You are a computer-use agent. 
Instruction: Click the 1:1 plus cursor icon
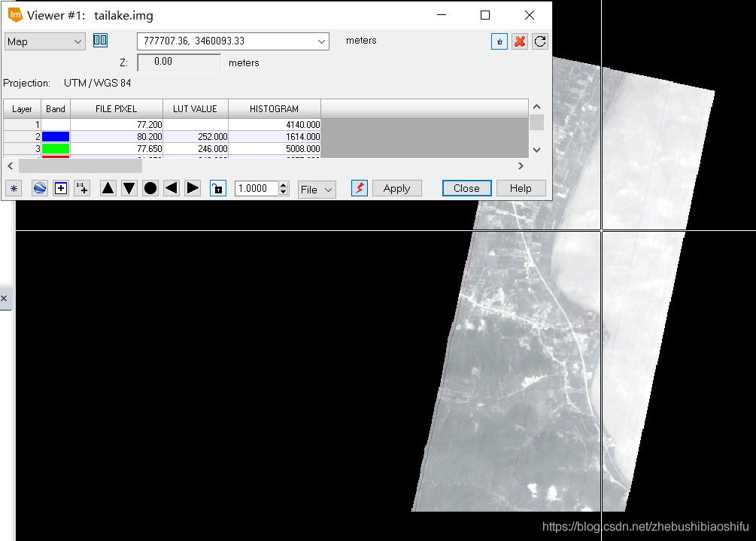pos(82,189)
